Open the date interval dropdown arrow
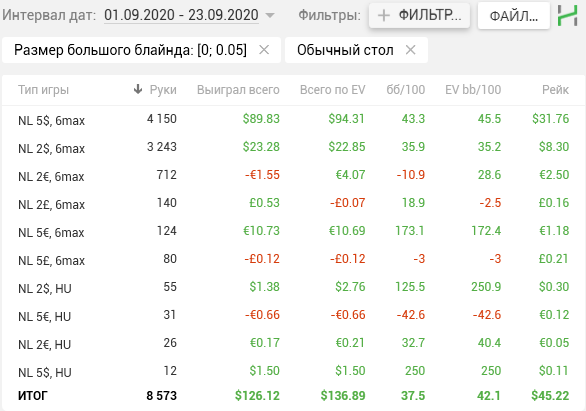The width and height of the screenshot is (586, 411). pos(269,16)
